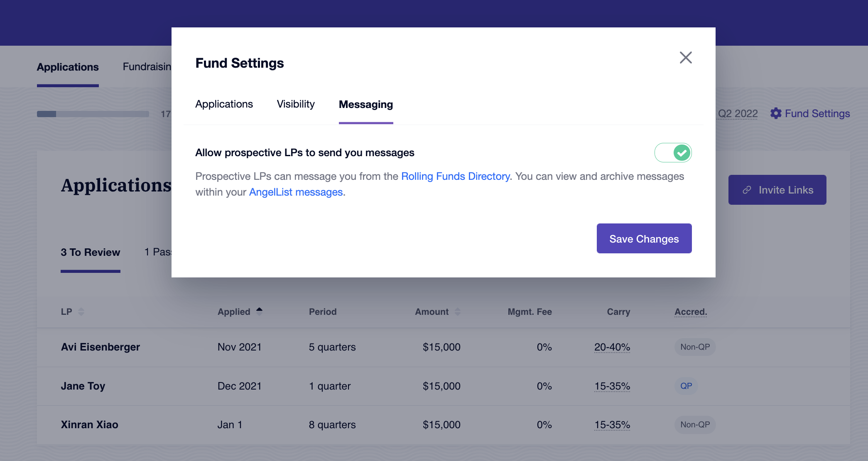Sort by Applied column arrow

click(259, 311)
